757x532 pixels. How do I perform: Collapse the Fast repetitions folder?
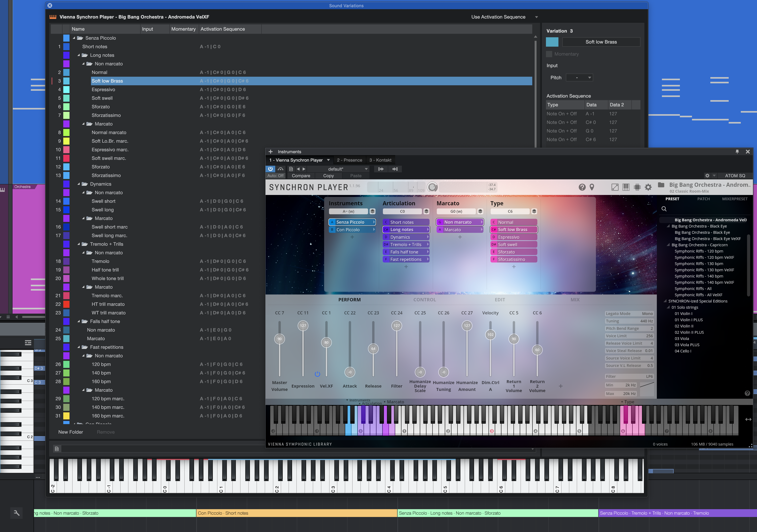(x=78, y=347)
